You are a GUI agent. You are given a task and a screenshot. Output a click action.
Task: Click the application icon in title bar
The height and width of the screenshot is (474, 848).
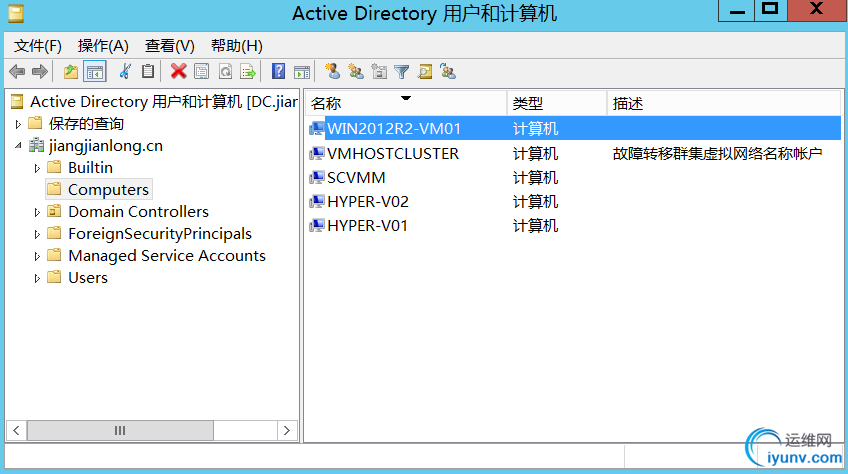pyautogui.click(x=16, y=14)
